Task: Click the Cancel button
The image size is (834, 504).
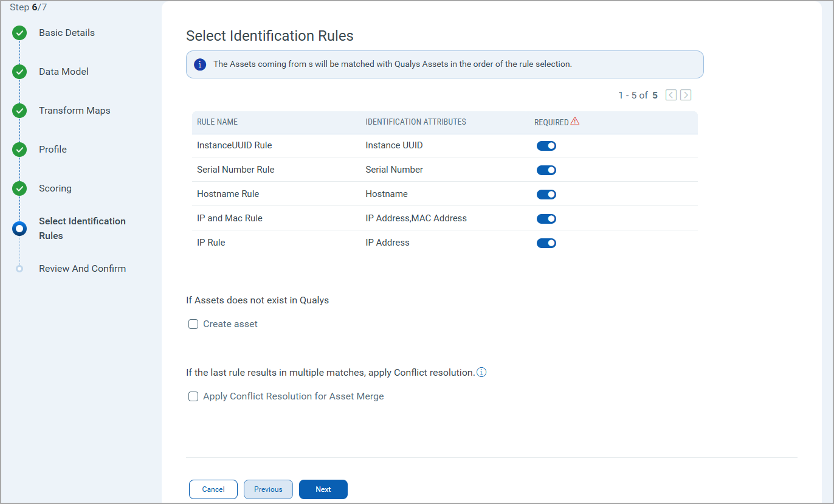Action: (213, 489)
